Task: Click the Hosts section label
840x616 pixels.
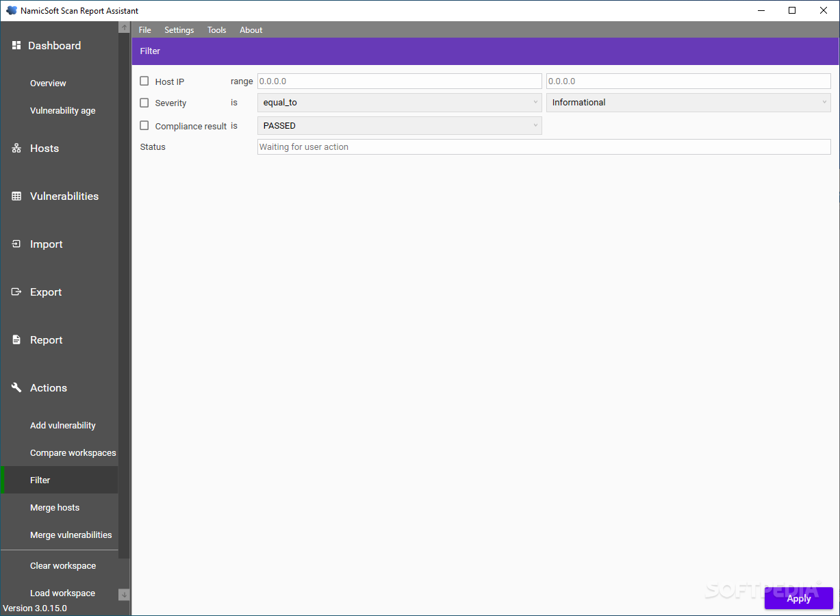Action: (x=44, y=149)
